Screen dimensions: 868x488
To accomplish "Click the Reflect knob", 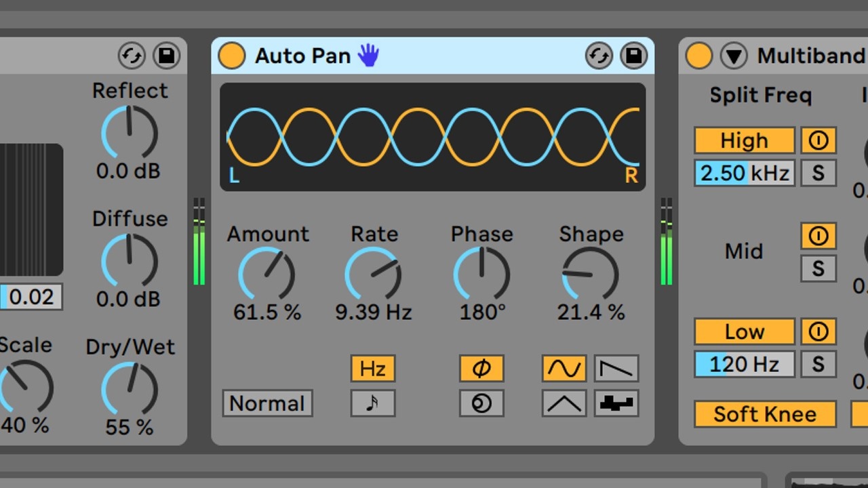I will tap(130, 133).
